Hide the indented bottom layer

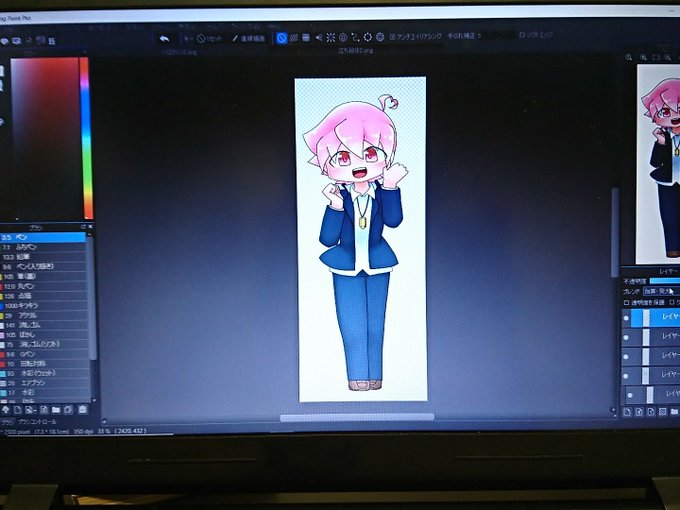(630, 395)
